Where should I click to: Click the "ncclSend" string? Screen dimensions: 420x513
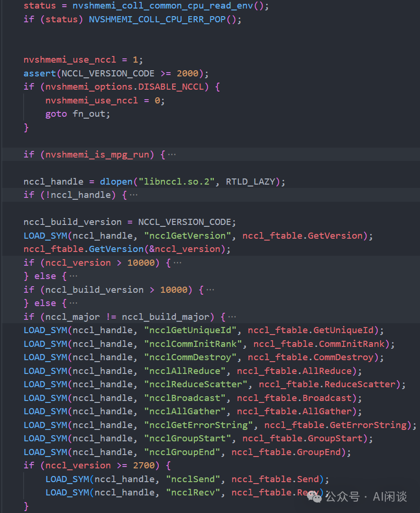tap(193, 479)
